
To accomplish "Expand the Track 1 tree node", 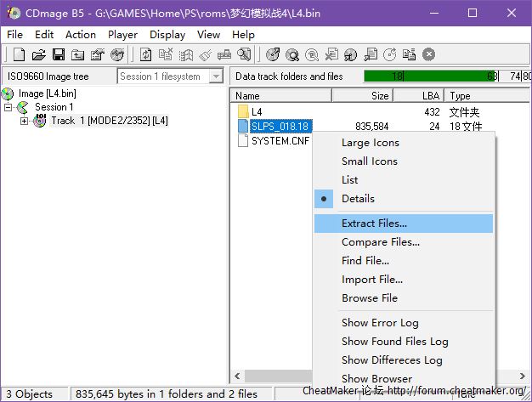I will [24, 121].
